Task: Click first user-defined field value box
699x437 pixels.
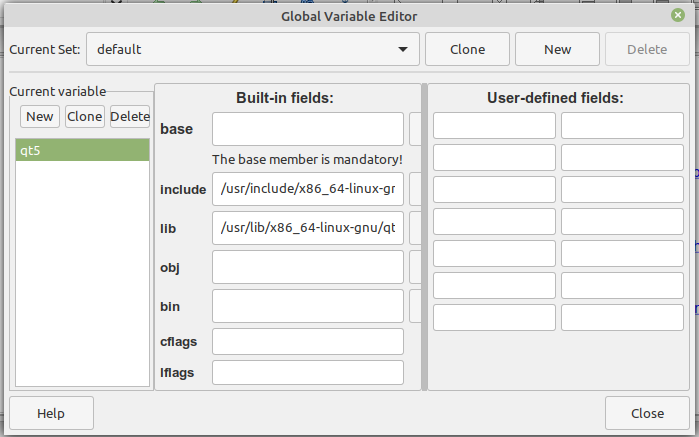Action: (622, 125)
